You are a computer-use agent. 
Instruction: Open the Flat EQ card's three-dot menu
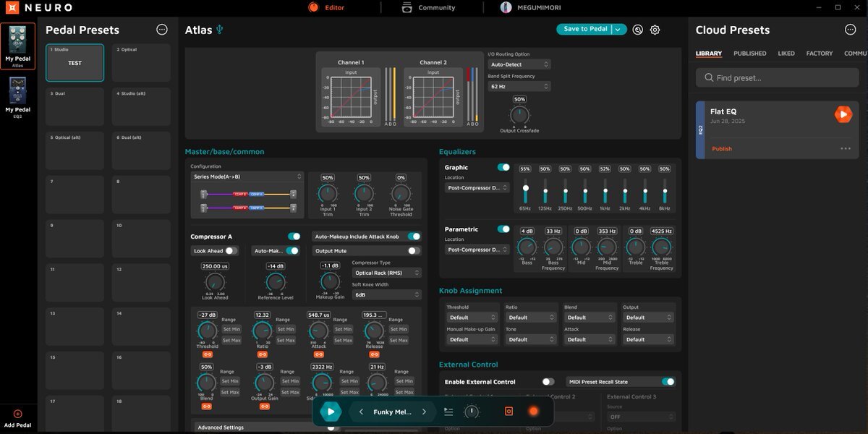[x=846, y=149]
